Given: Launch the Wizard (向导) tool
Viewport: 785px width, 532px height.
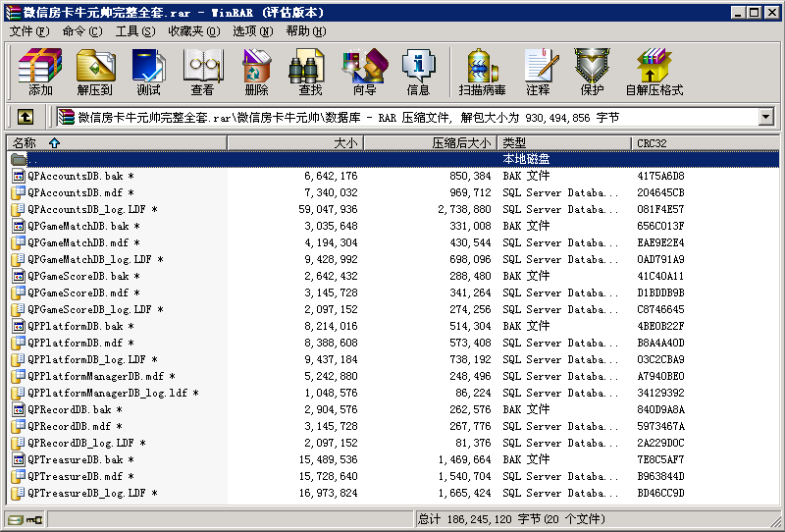Looking at the screenshot, I should pos(364,72).
